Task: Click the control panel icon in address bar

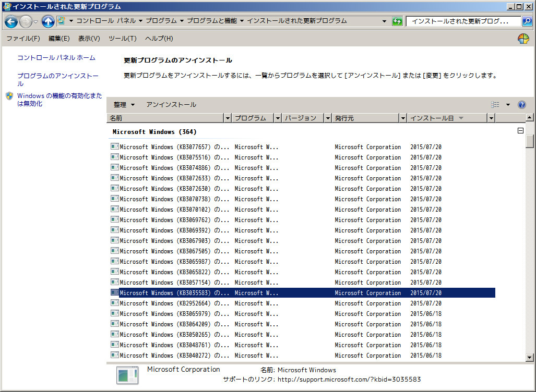Action: pos(62,20)
